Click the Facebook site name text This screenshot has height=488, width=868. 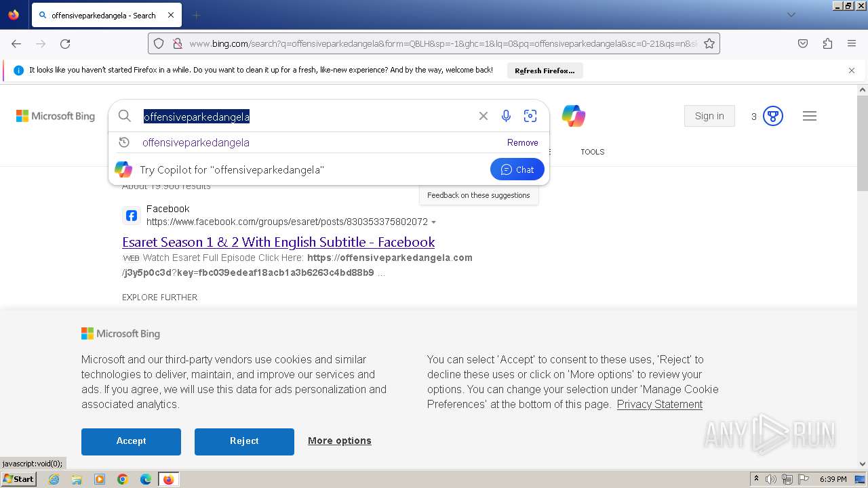pos(168,209)
